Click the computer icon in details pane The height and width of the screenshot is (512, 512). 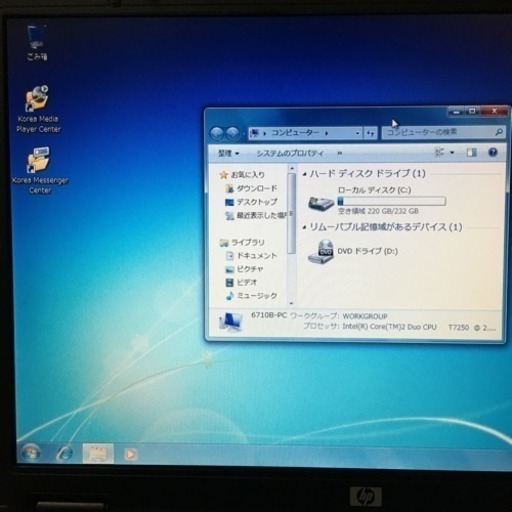231,322
